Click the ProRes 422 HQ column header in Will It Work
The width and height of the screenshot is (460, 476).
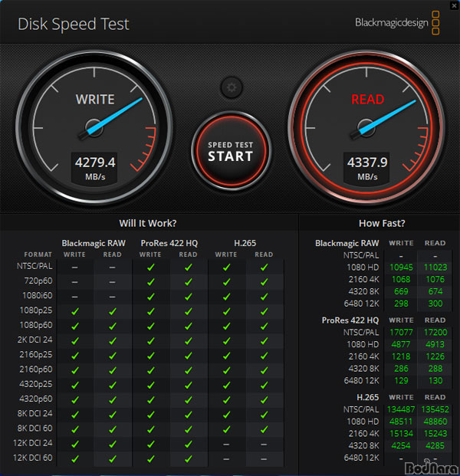169,243
